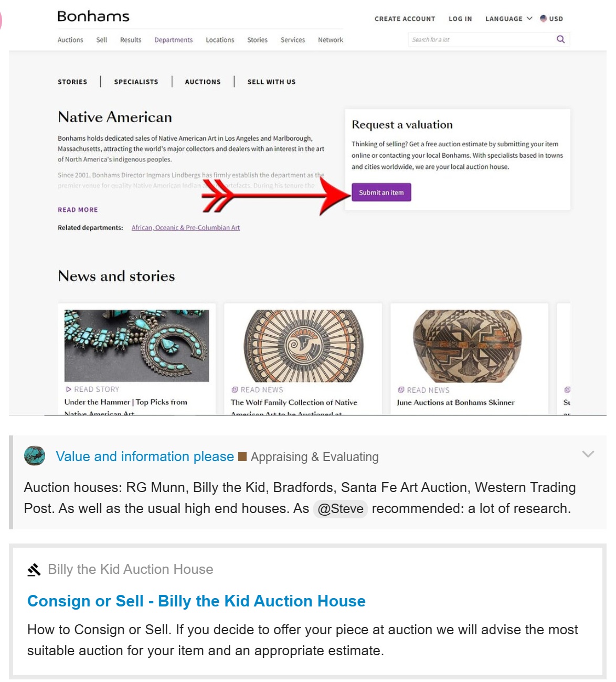Open Consign or Sell Billy the Kid link
Image resolution: width=616 pixels, height=682 pixels.
[x=196, y=601]
